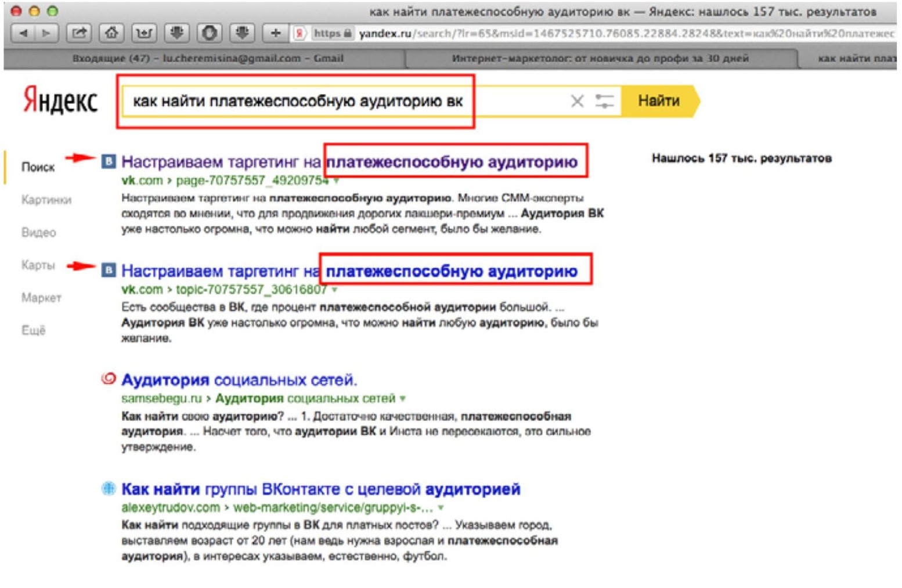Expand the arrow next to vk.com page-70757557 URL
This screenshot has height=588, width=902.
337,181
